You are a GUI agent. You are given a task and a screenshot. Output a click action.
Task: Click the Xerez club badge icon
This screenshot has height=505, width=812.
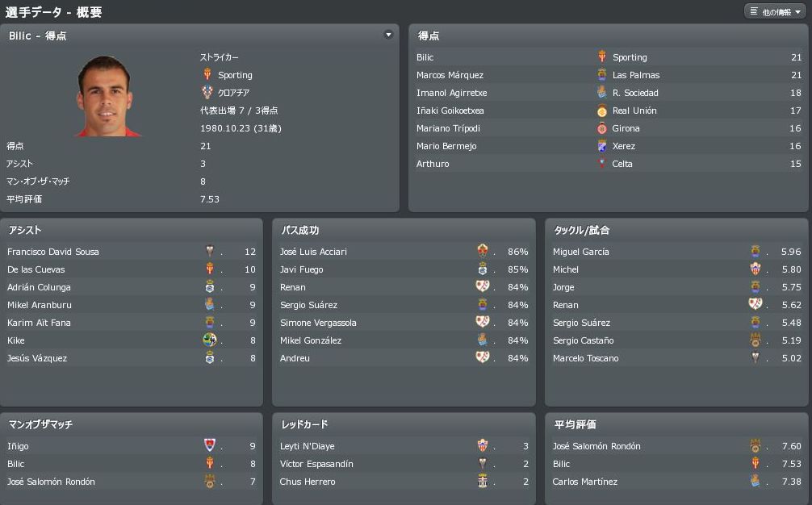(601, 146)
